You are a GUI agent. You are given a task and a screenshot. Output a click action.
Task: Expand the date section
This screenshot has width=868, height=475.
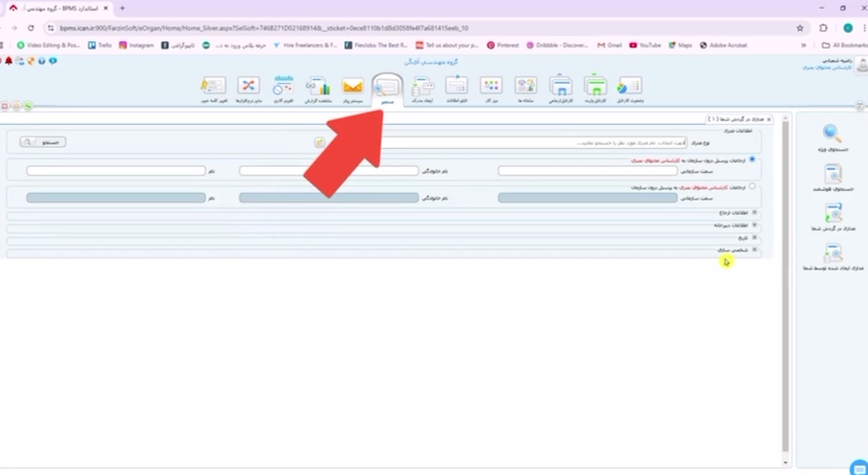click(754, 237)
